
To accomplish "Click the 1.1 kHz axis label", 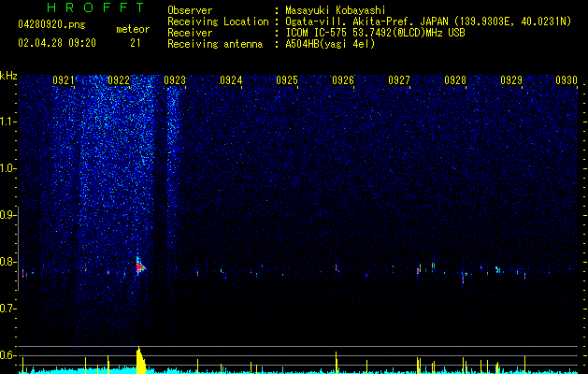I will tap(8, 122).
